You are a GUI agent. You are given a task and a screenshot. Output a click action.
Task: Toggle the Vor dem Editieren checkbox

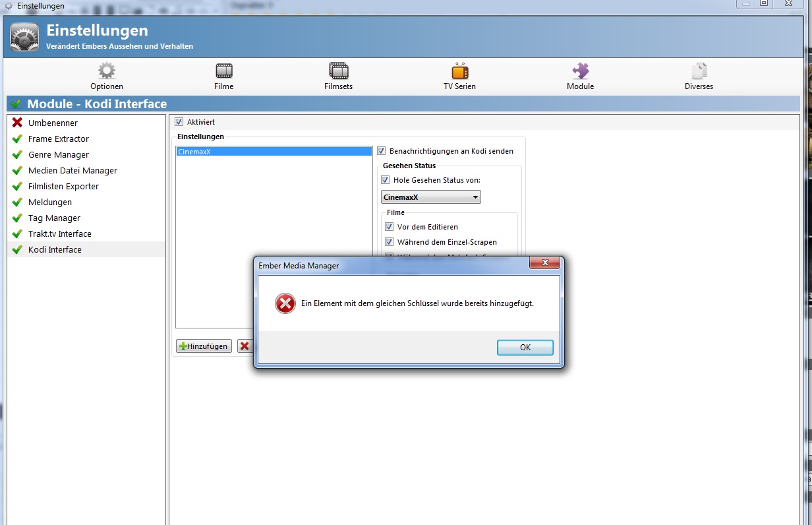click(389, 227)
